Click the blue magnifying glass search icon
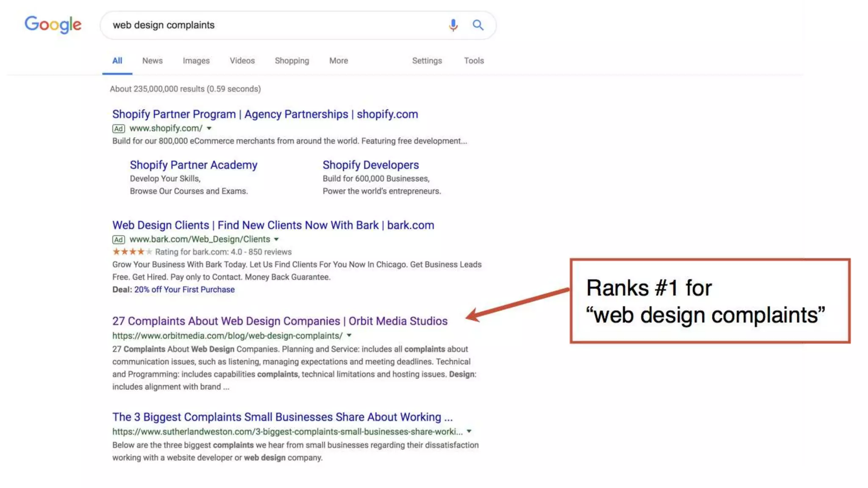Viewport: 868px width, 488px height. point(478,25)
